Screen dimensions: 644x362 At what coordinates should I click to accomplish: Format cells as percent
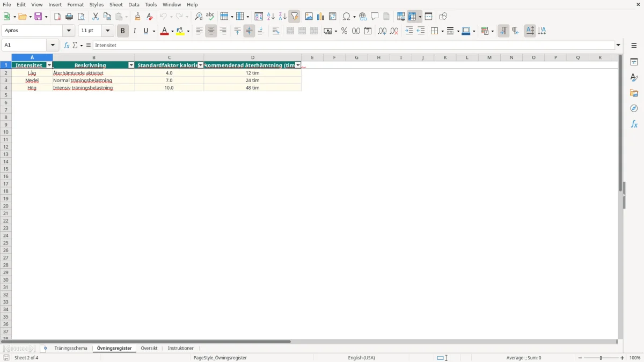345,31
